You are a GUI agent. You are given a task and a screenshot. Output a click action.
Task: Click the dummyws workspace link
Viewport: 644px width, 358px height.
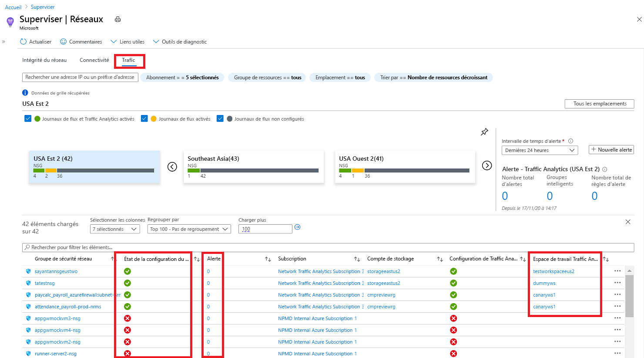click(x=544, y=283)
